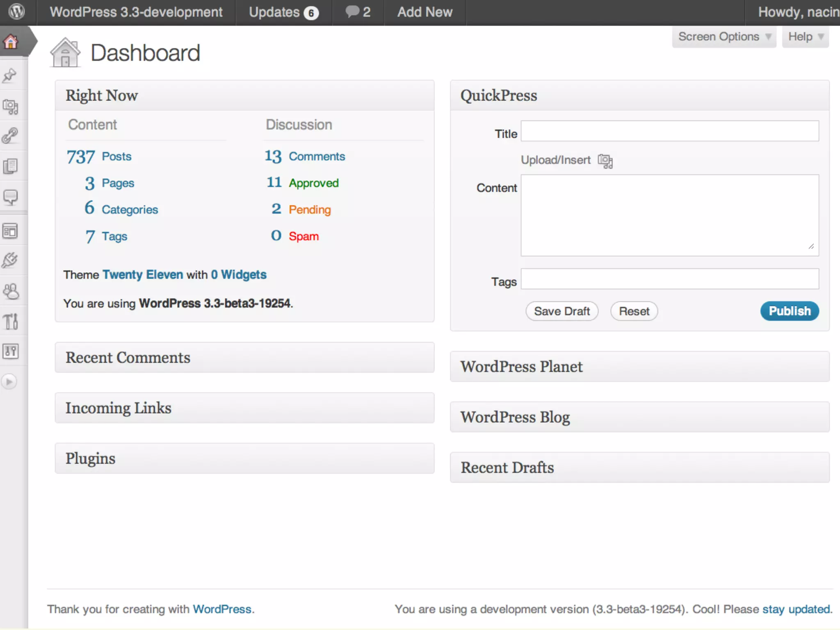Open the Users sidebar icon
The image size is (840, 630).
pyautogui.click(x=11, y=291)
